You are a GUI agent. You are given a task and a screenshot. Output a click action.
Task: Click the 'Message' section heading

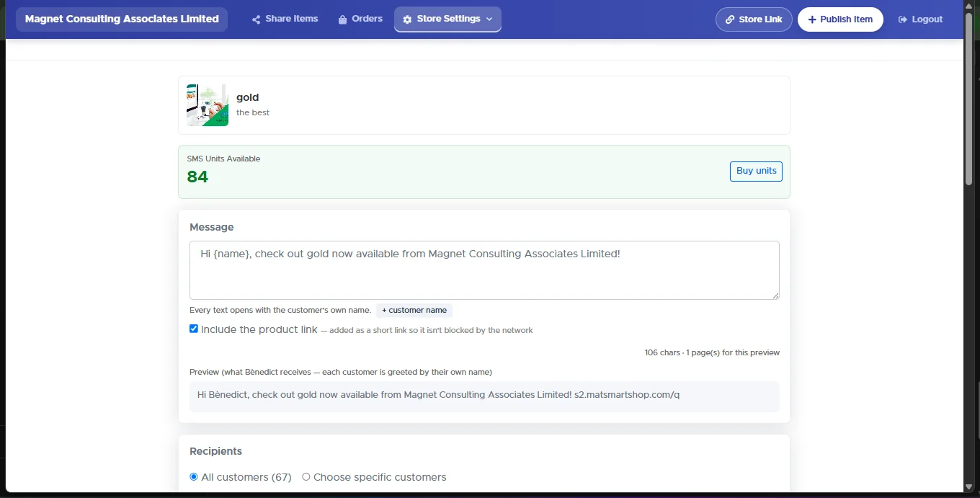point(212,227)
